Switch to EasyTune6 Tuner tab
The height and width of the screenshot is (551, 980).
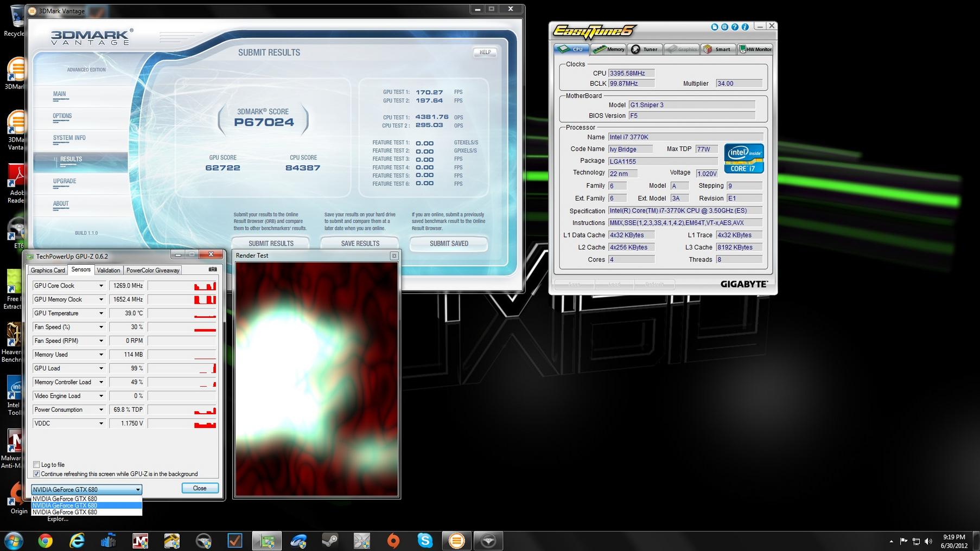tap(645, 49)
